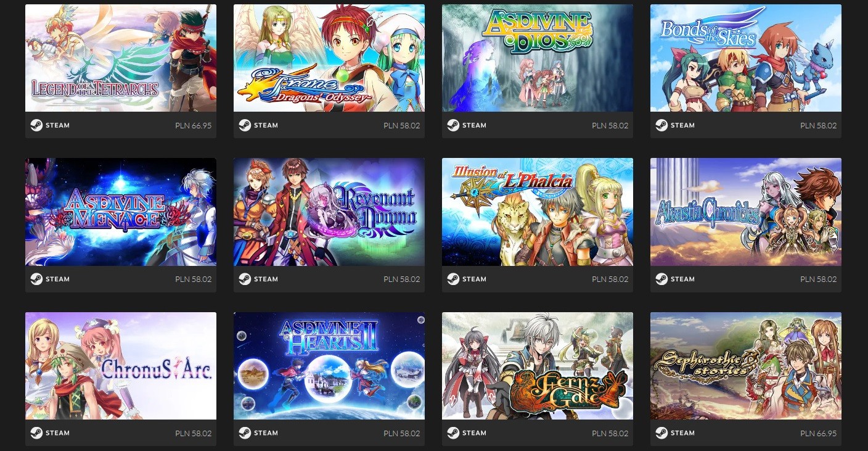This screenshot has width=868, height=451.
Task: Select the Alvastia Chronicles cover image
Action: tap(746, 212)
